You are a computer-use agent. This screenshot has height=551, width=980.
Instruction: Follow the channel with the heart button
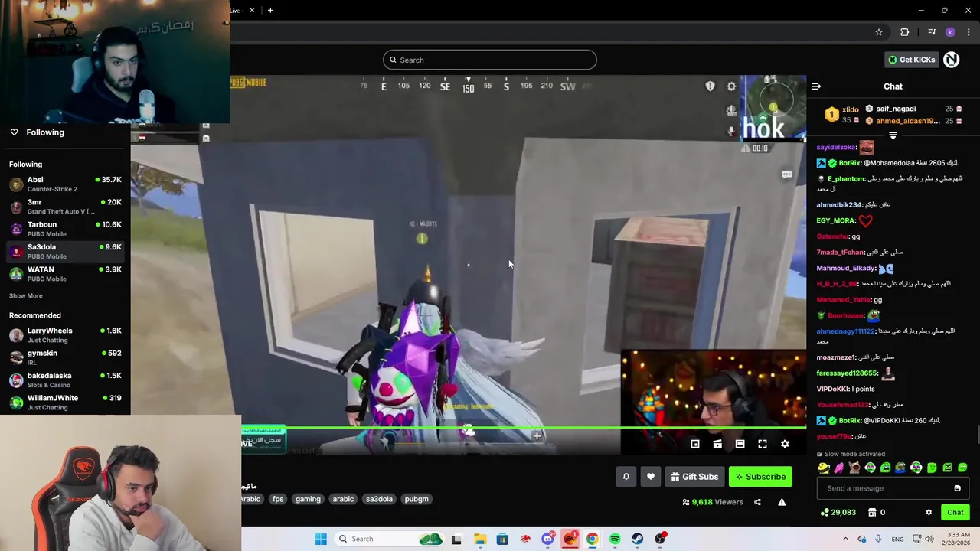point(651,477)
